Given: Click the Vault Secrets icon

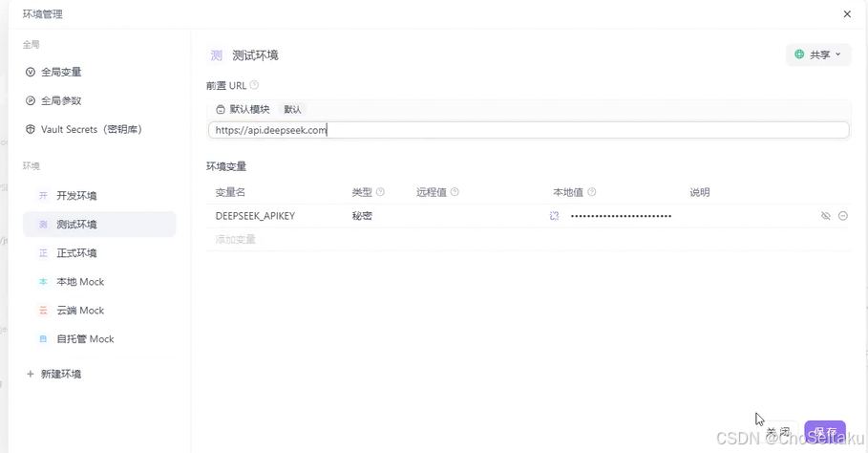Looking at the screenshot, I should pyautogui.click(x=31, y=130).
